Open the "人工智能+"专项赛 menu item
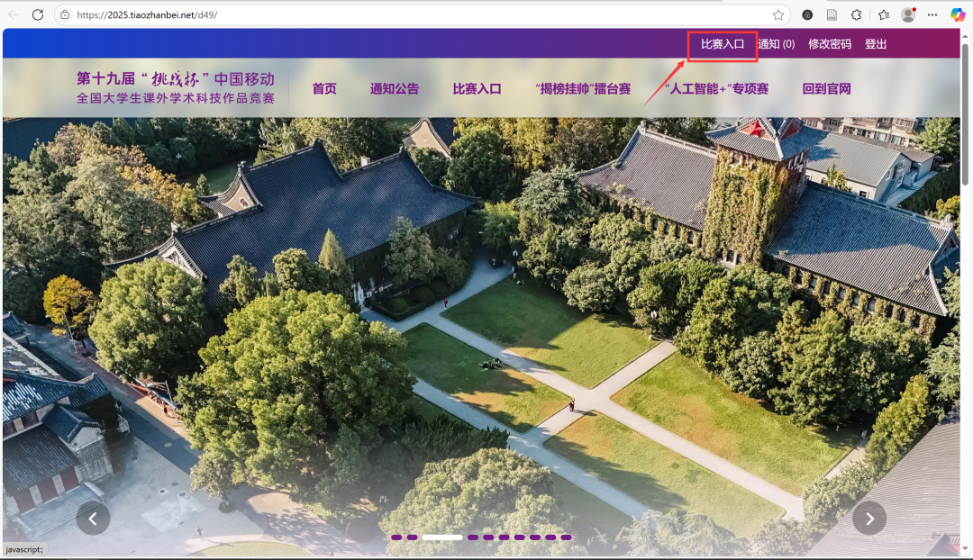 [x=717, y=89]
